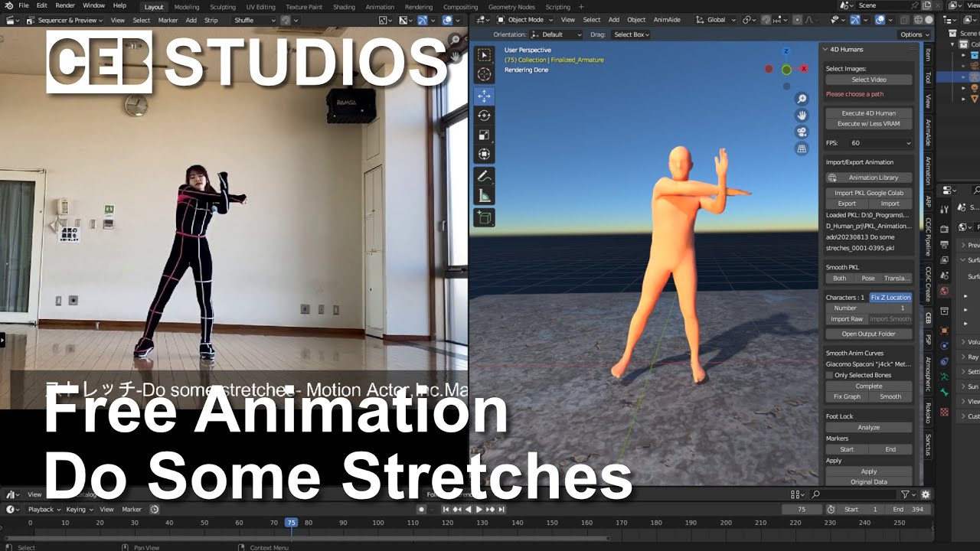
Task: Select the Annotate tool
Action: [484, 177]
